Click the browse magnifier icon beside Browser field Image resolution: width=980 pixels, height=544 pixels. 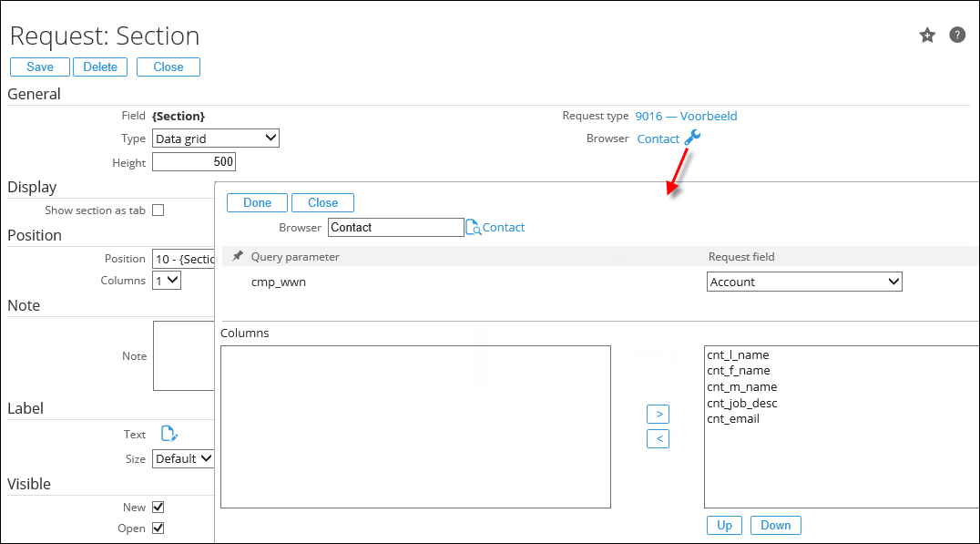coord(473,228)
